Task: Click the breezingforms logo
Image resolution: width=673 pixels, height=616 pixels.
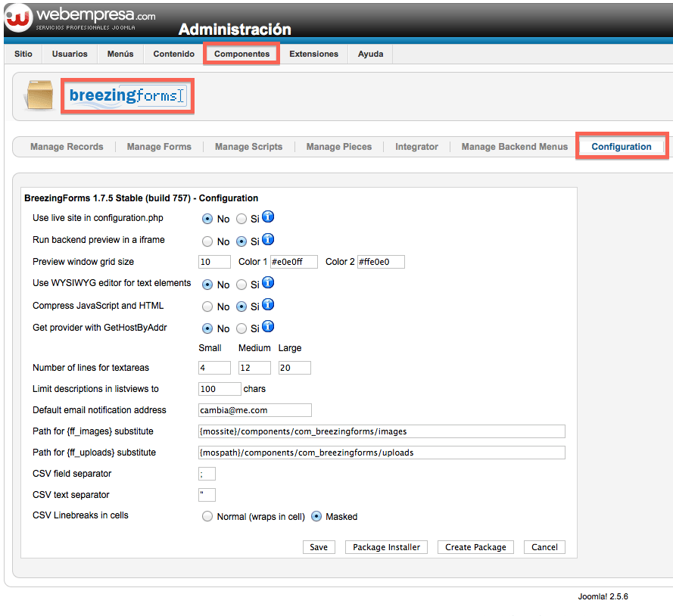Action: pos(127,95)
